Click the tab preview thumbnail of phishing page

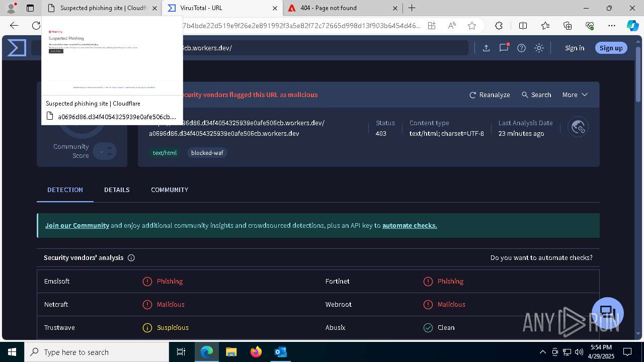pyautogui.click(x=112, y=56)
